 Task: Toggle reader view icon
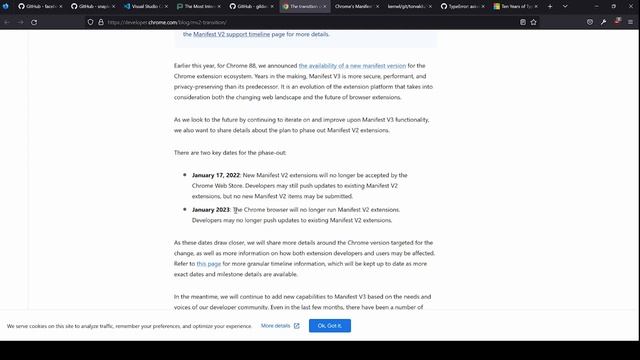(x=523, y=22)
